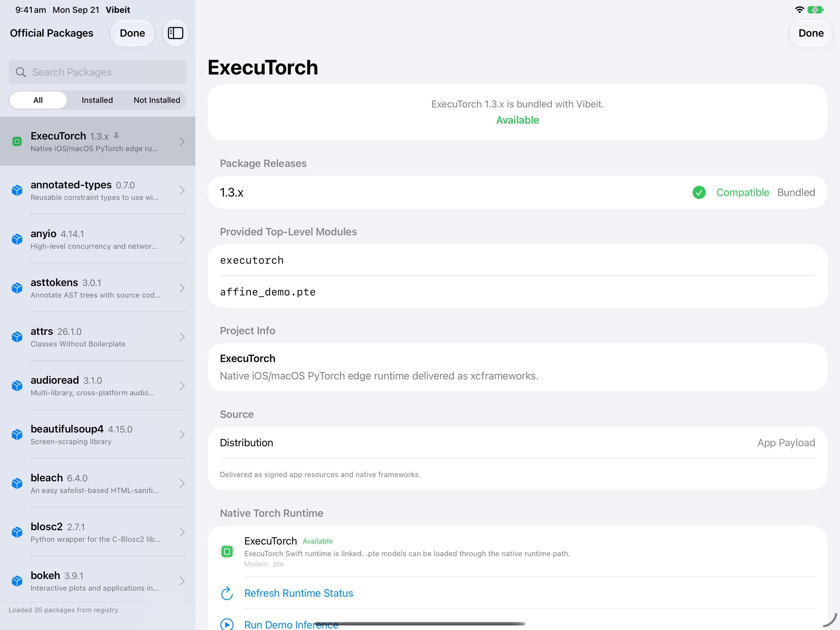
Task: Click the Native iOS/macOS runtime description
Action: point(379,376)
